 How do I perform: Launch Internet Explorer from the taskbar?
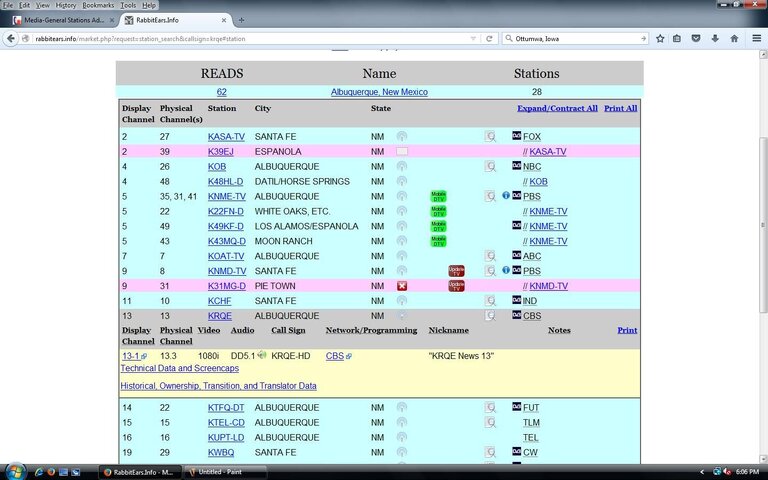[x=39, y=472]
